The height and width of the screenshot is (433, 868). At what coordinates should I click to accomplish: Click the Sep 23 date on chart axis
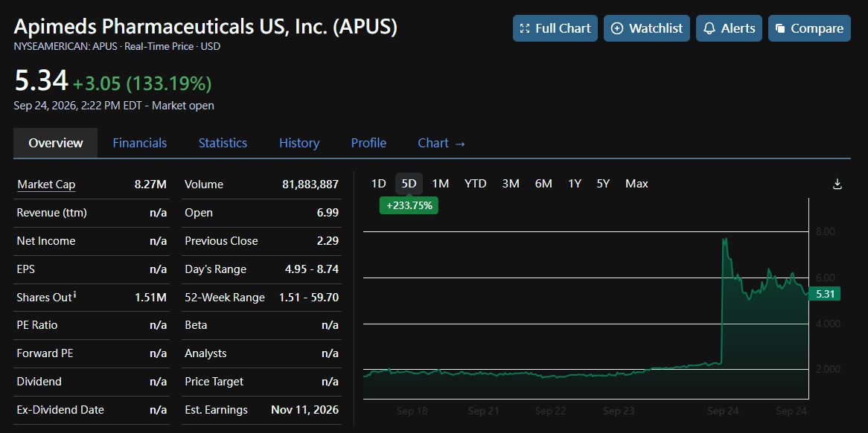coord(619,411)
